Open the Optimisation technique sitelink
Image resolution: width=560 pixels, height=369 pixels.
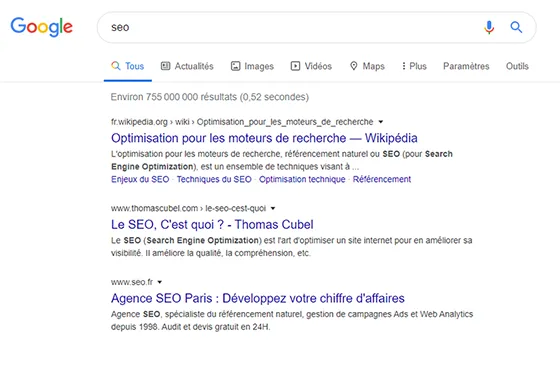coord(302,179)
